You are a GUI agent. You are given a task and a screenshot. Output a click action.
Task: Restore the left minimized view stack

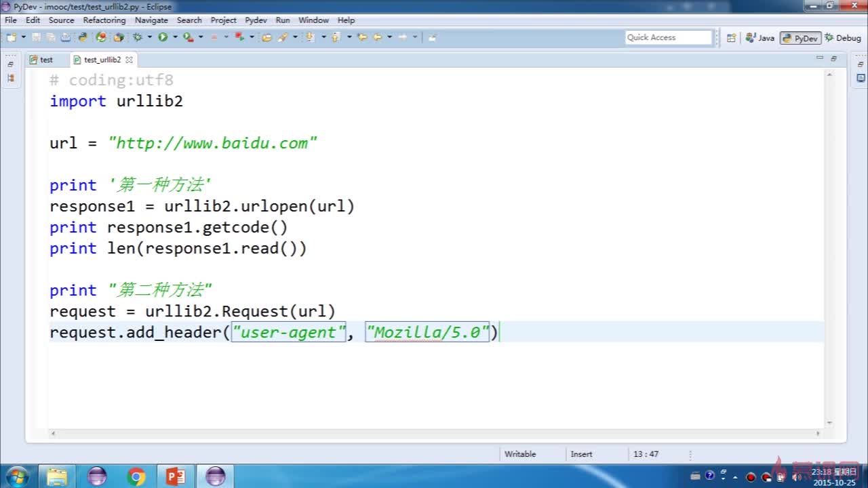pyautogui.click(x=10, y=64)
